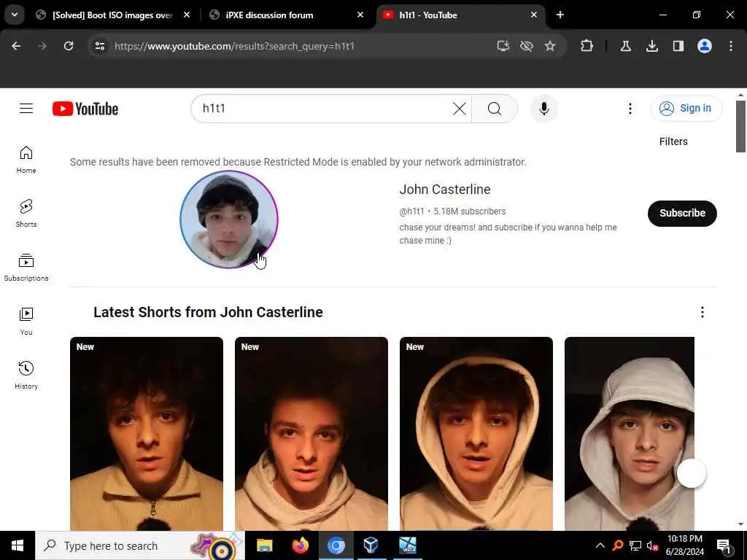Open the Chrome three-dot menu

(x=731, y=46)
